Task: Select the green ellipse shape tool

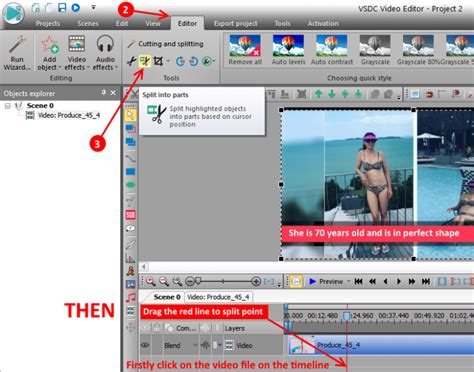Action: coord(130,185)
